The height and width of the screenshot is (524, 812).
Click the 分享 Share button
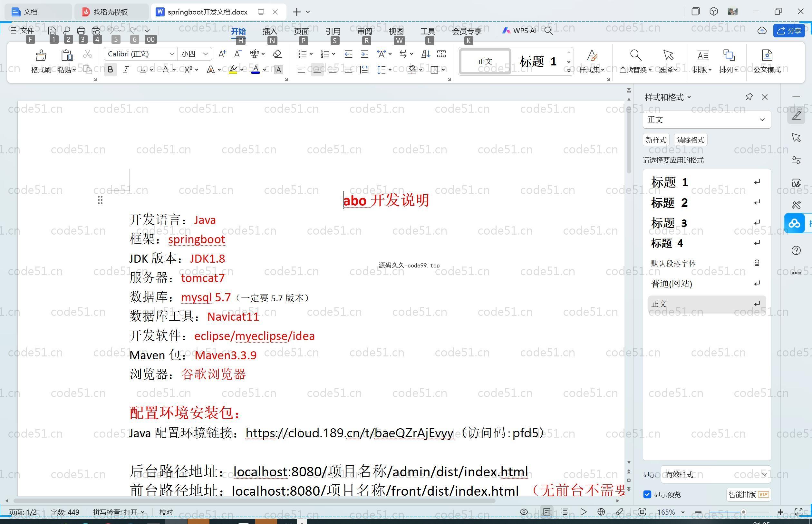pos(789,31)
